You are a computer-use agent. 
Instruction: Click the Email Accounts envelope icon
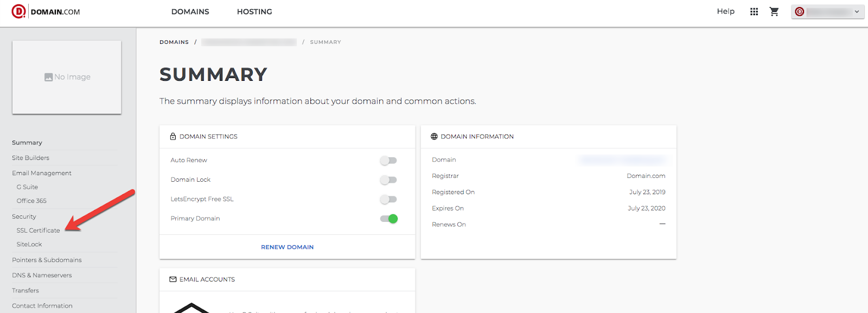[x=173, y=279]
